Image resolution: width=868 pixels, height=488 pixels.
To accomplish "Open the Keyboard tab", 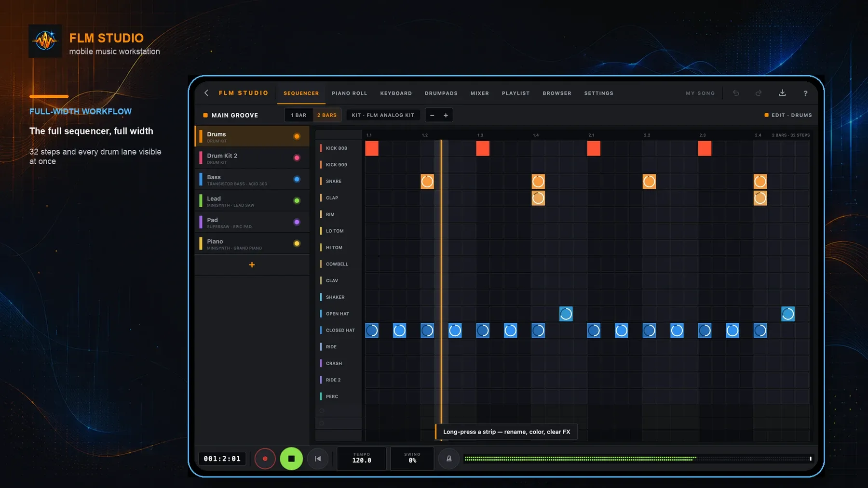I will coord(396,93).
